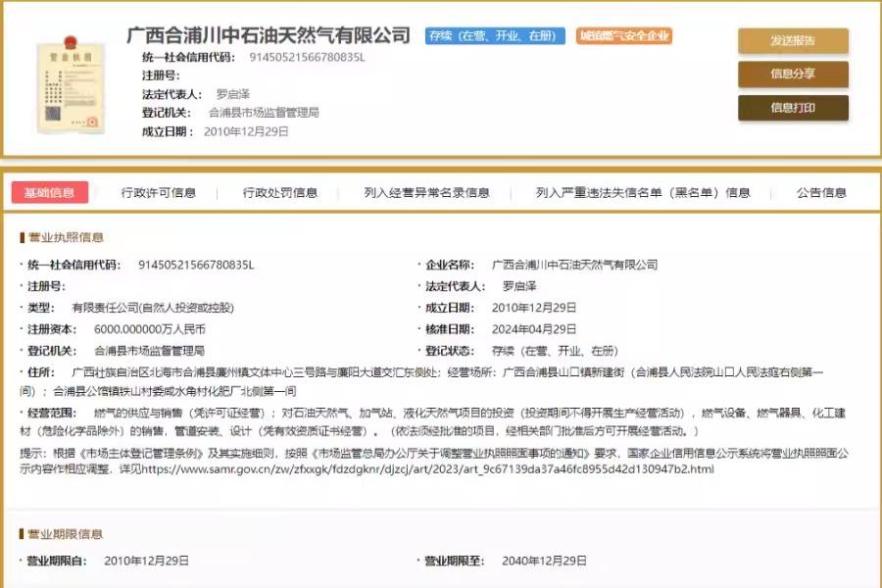Click the 核准日期 value 2024年04月29日

pos(534,328)
